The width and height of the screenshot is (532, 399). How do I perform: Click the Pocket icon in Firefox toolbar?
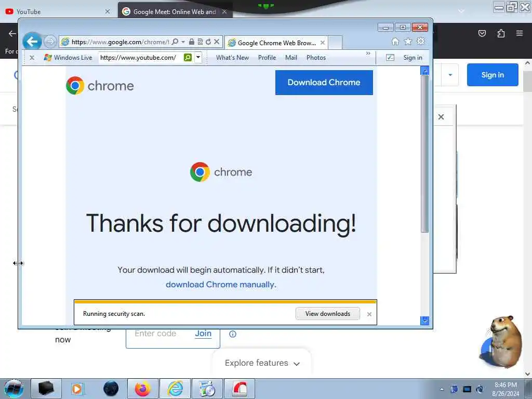482,33
